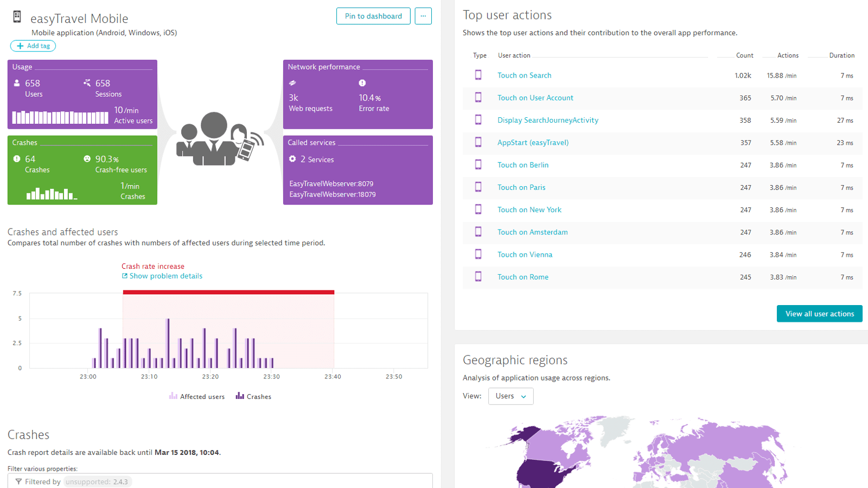This screenshot has height=488, width=868.
Task: Click the Add tag button
Action: tap(33, 46)
